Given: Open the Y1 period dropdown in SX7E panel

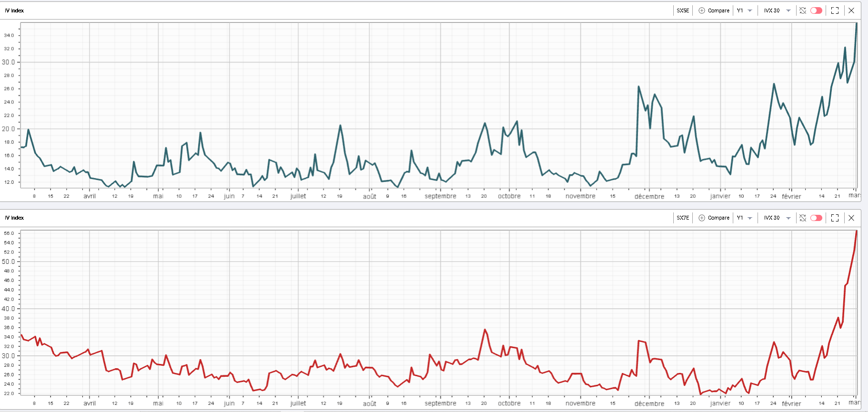Looking at the screenshot, I should (x=744, y=218).
